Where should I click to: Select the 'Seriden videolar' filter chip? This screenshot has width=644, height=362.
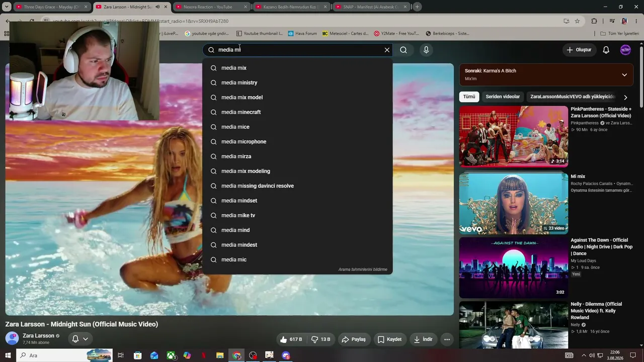503,97
